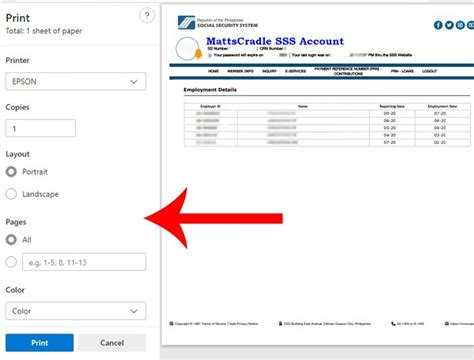This screenshot has height=360, width=474.
Task: Click the blue Print button
Action: (40, 343)
